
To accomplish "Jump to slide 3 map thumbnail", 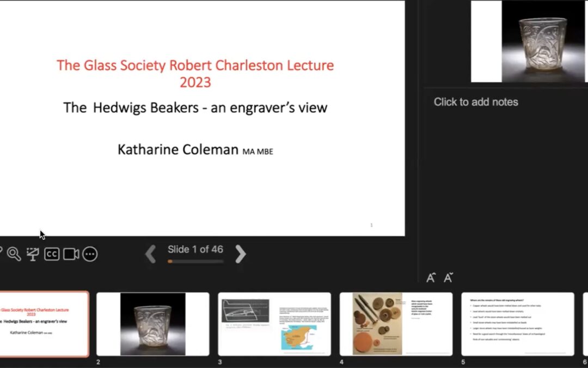I will pyautogui.click(x=274, y=324).
